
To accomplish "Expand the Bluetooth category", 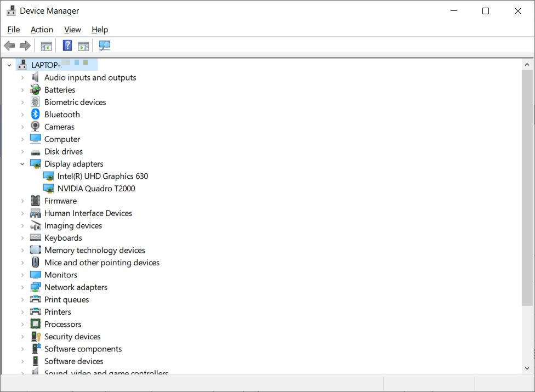I will (x=22, y=114).
